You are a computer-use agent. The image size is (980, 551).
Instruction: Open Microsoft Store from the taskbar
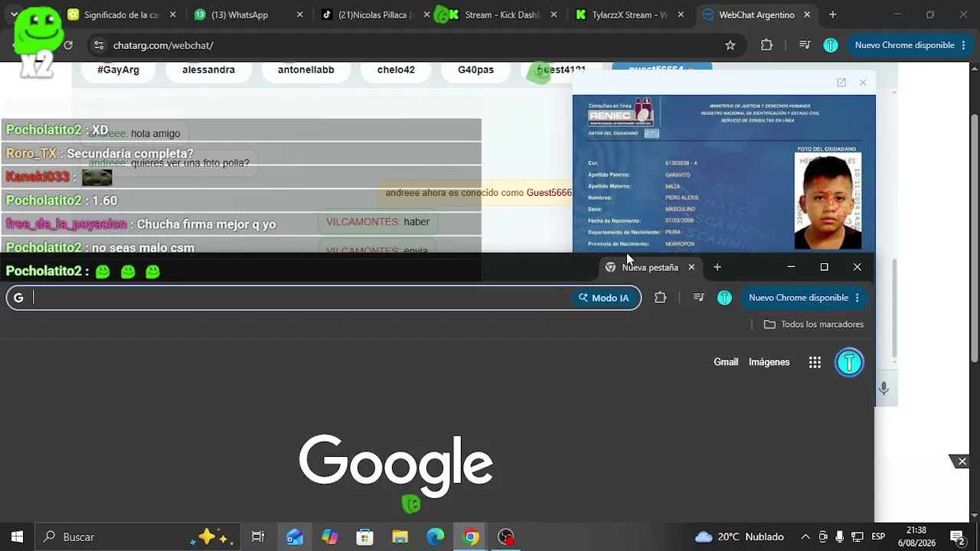click(365, 536)
